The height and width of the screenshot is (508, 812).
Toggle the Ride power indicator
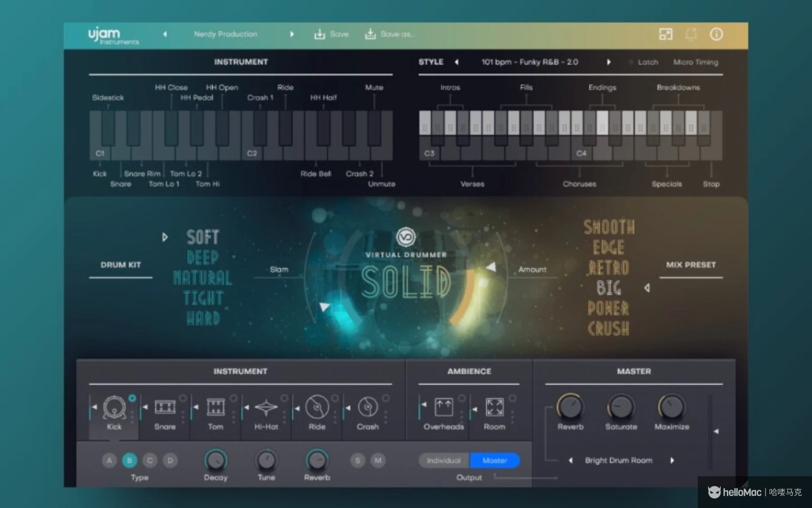[335, 398]
